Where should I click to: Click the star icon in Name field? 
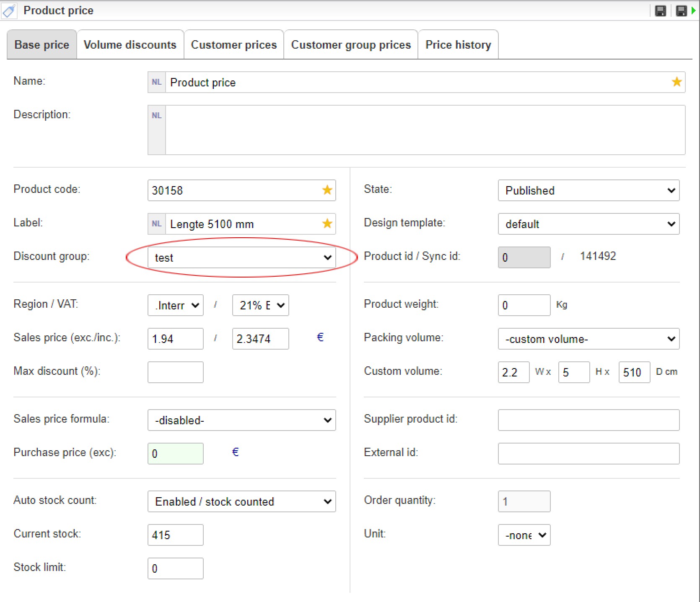677,82
